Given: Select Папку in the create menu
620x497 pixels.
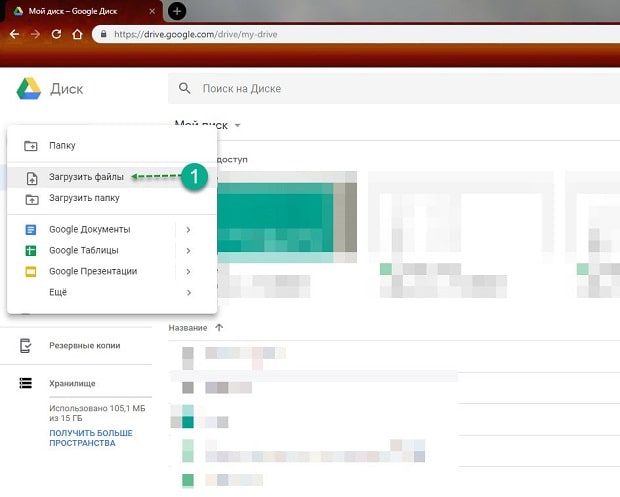Looking at the screenshot, I should coord(112,146).
